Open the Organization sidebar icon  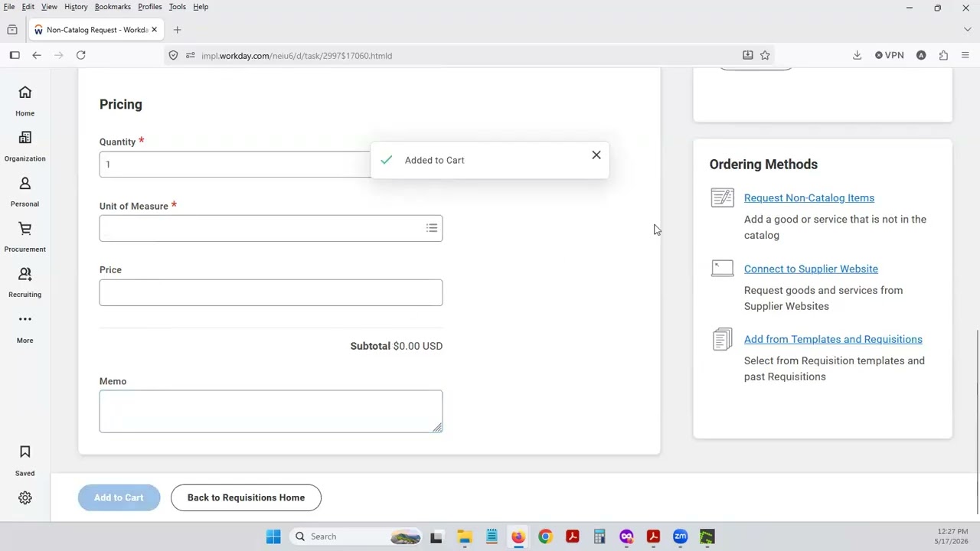pyautogui.click(x=24, y=146)
